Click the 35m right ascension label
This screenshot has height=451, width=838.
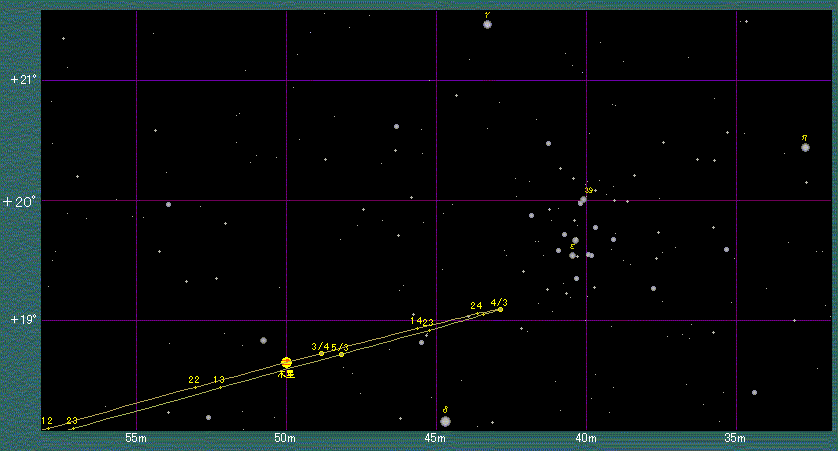point(735,439)
